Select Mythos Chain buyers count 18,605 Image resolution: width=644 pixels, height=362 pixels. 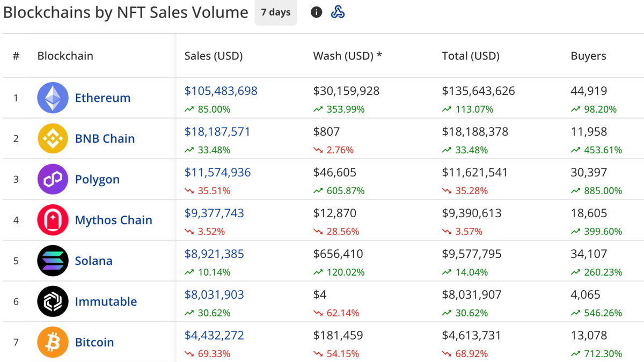click(589, 213)
